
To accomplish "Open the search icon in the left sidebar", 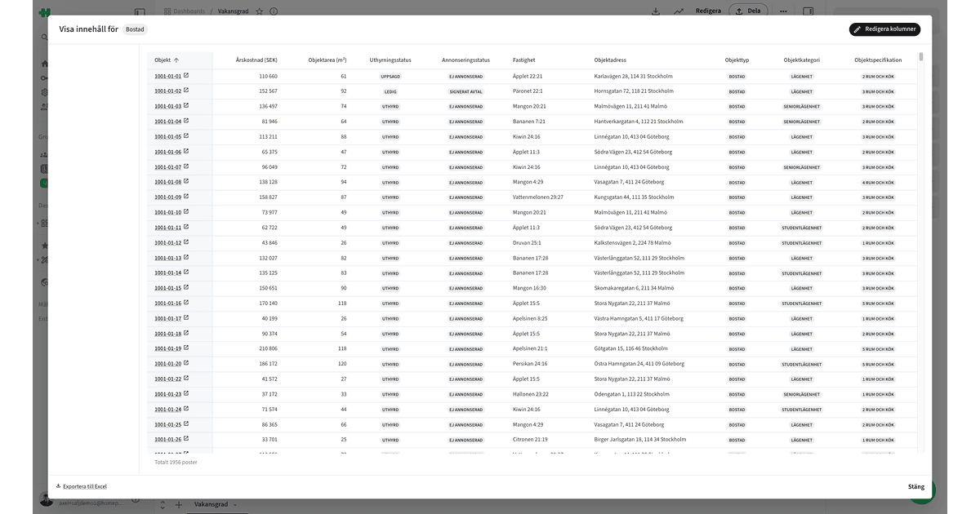I will coord(44,37).
